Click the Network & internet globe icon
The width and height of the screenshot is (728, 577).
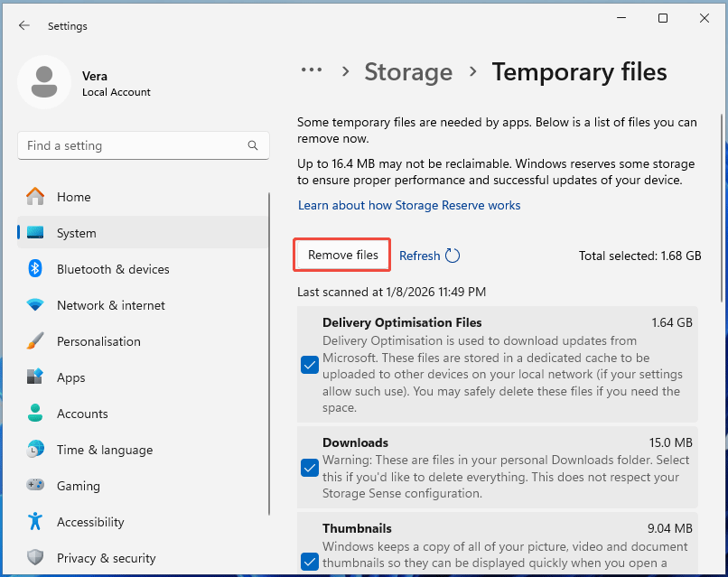point(35,305)
